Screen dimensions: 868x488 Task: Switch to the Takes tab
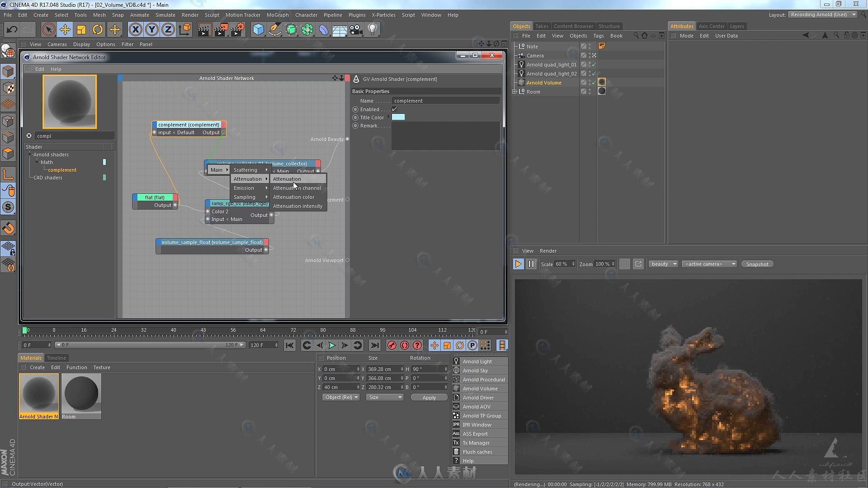pos(542,26)
